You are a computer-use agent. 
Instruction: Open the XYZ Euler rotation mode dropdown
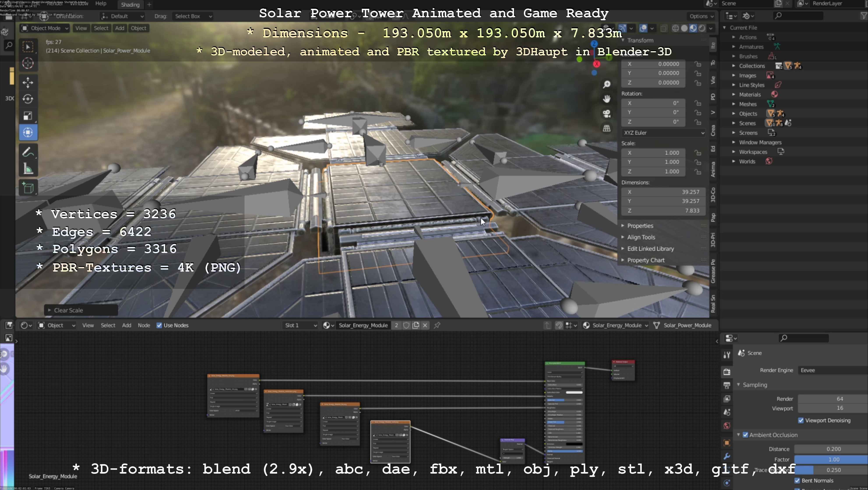click(x=663, y=133)
